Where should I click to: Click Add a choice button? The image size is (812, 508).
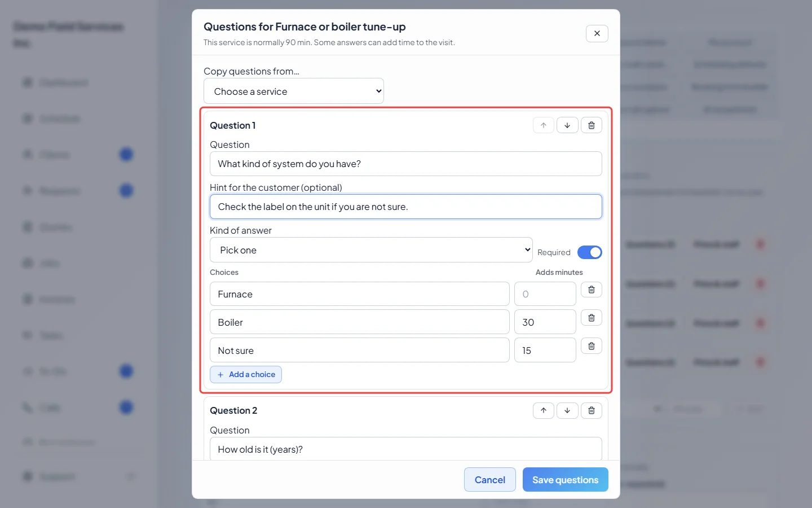(x=246, y=374)
